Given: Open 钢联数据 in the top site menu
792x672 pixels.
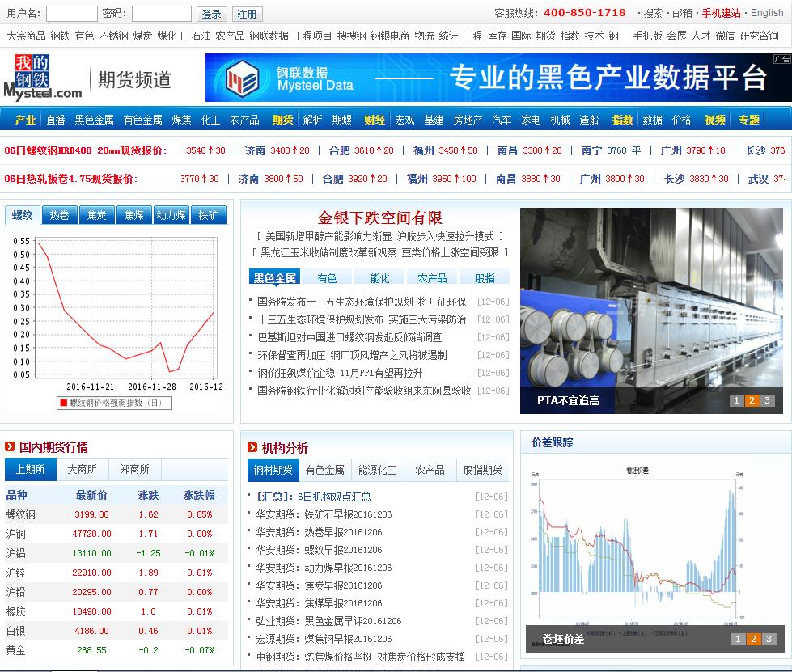Looking at the screenshot, I should [x=269, y=36].
